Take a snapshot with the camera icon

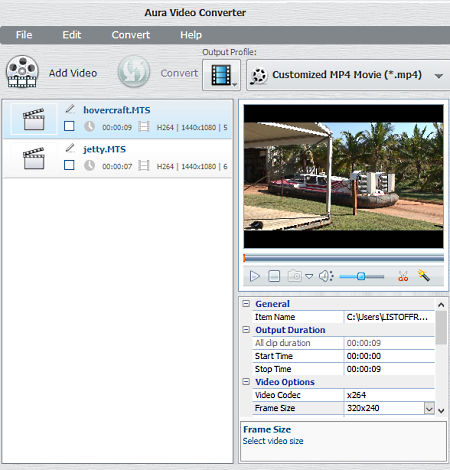point(294,276)
